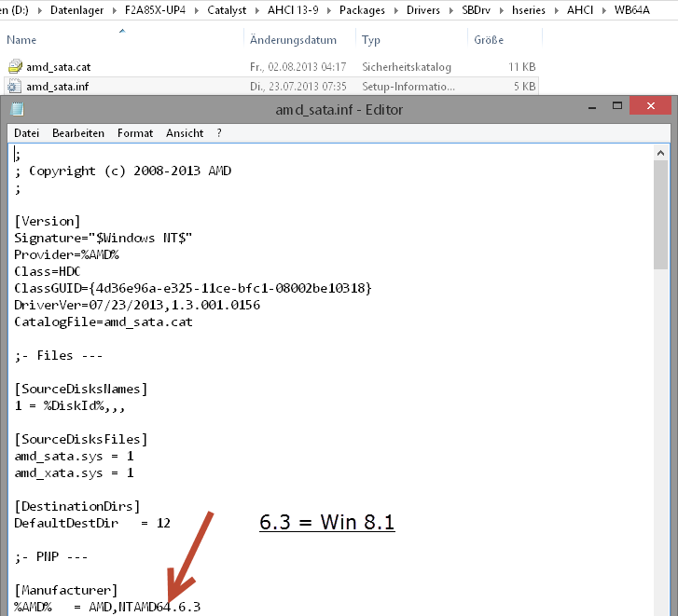This screenshot has height=616, width=678.
Task: Sort by the Größe column header
Action: [x=489, y=40]
